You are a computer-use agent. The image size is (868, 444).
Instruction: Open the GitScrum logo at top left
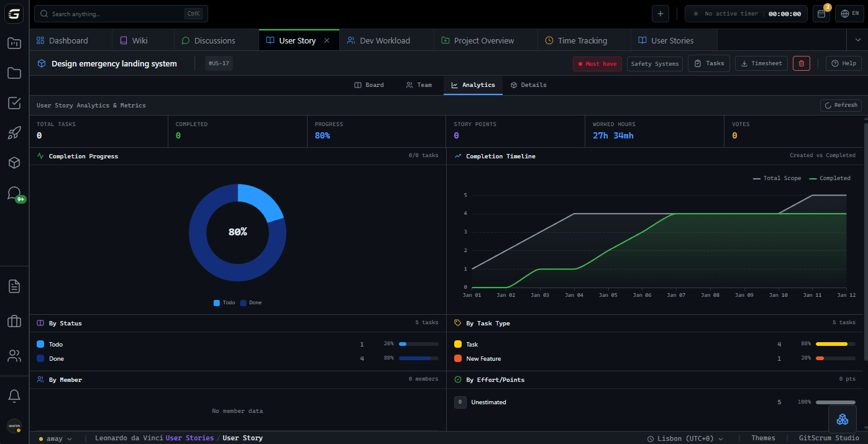pos(14,13)
